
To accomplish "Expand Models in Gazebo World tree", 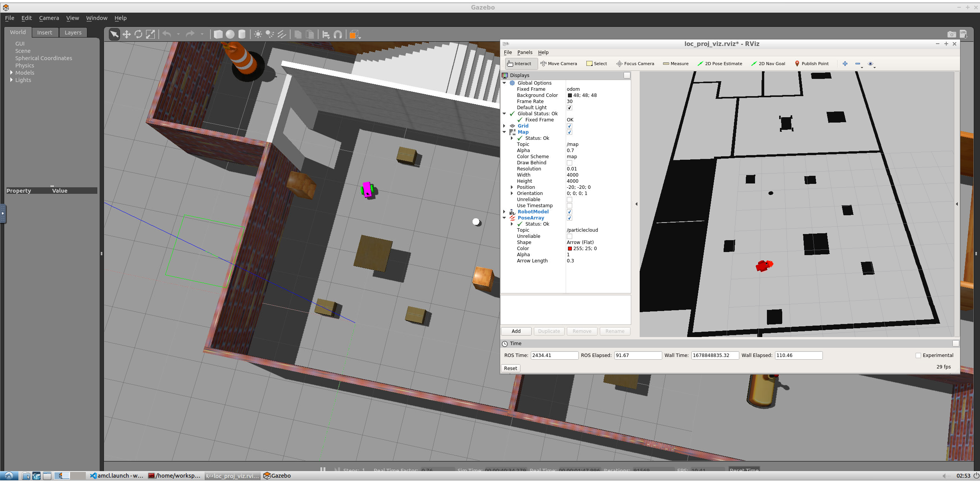I will [11, 73].
